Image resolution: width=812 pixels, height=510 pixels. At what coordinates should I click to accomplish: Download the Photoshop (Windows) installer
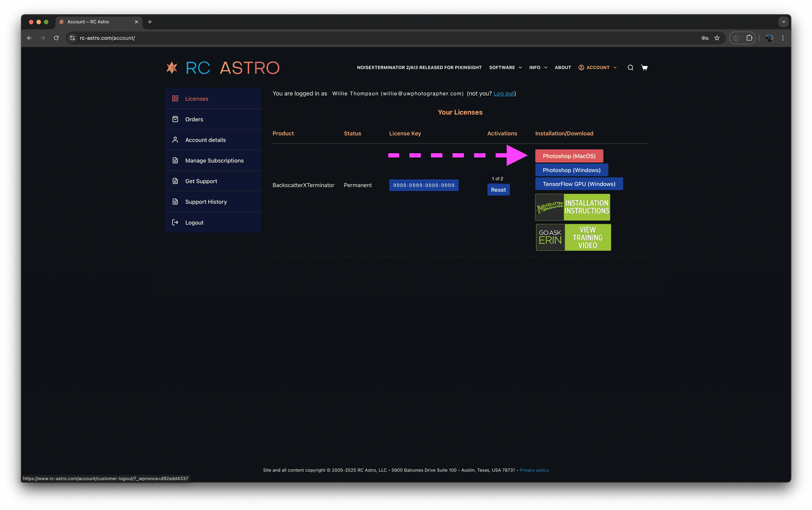(571, 170)
